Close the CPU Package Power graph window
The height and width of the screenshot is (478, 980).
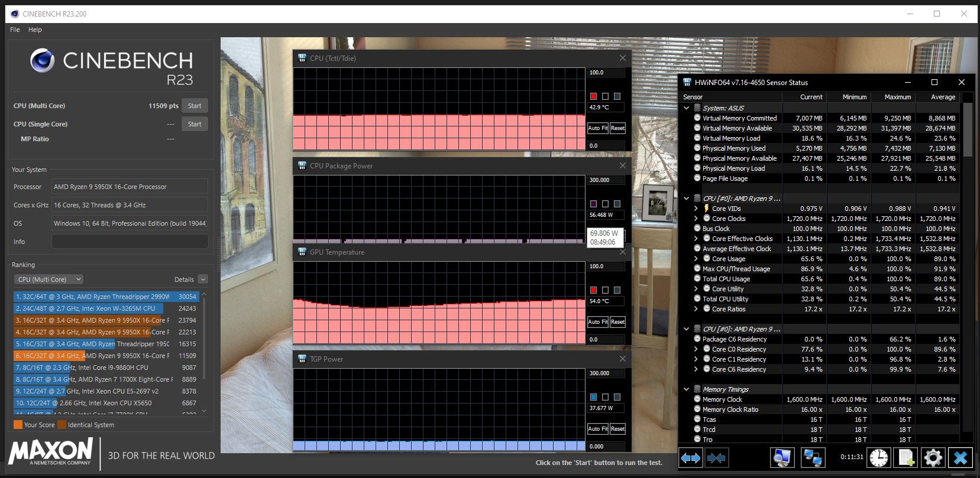point(623,165)
